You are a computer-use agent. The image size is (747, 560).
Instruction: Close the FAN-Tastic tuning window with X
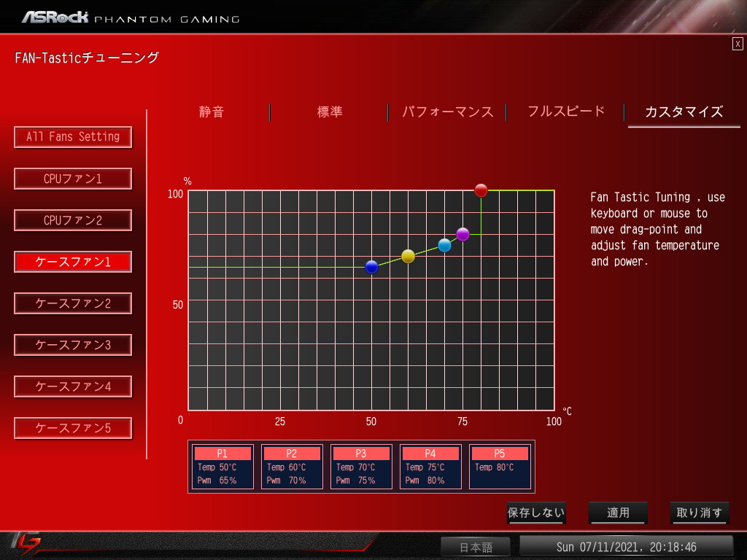click(738, 44)
